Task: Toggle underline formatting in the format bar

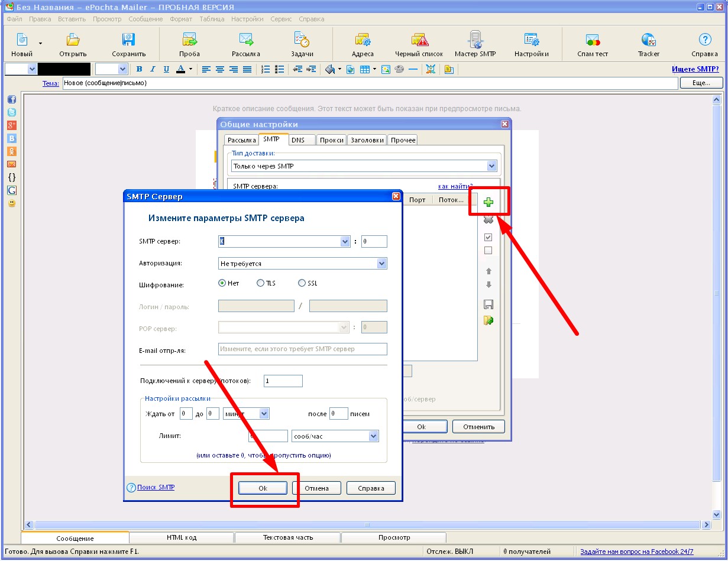Action: tap(166, 69)
